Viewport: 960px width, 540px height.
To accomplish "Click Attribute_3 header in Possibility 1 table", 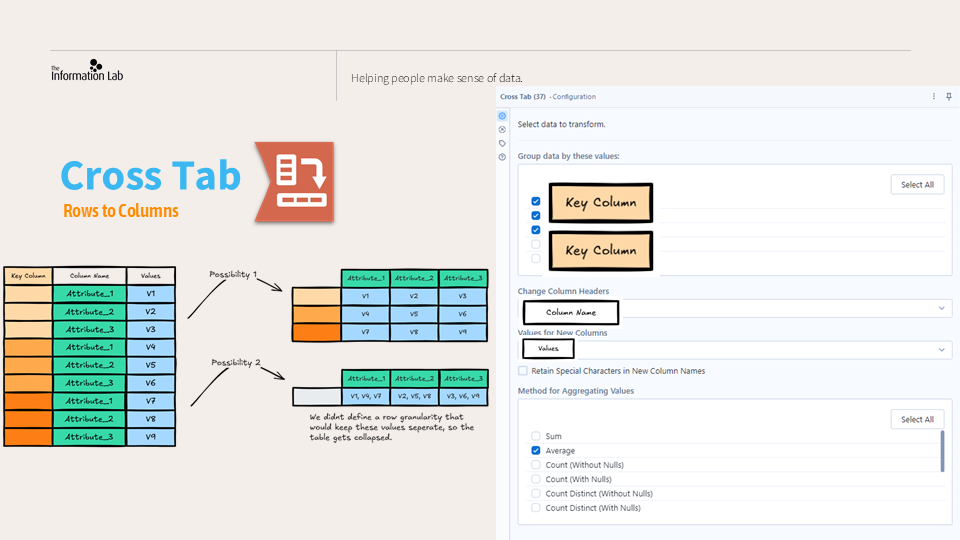I will tap(463, 278).
